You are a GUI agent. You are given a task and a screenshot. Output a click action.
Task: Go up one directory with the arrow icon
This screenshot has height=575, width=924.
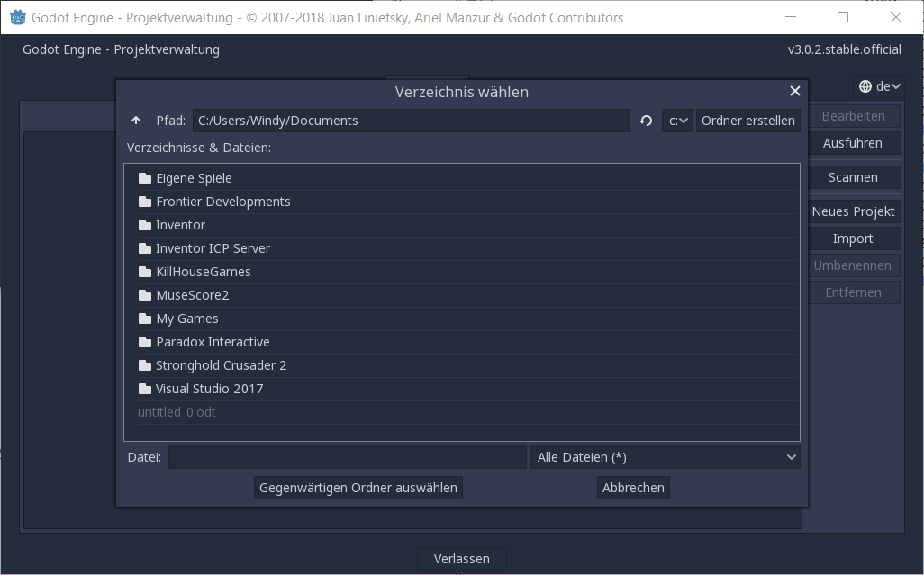pyautogui.click(x=136, y=121)
